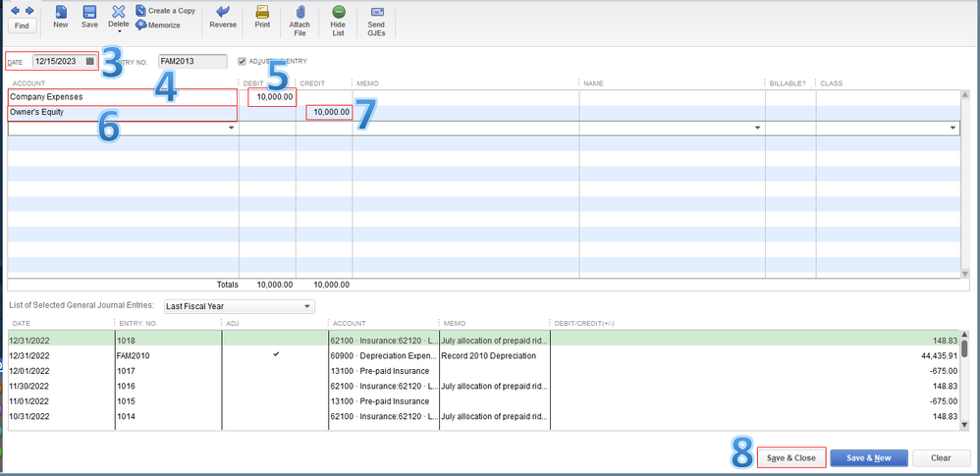This screenshot has width=980, height=476.
Task: Go to previous journal entry arrow
Action: pos(16,11)
